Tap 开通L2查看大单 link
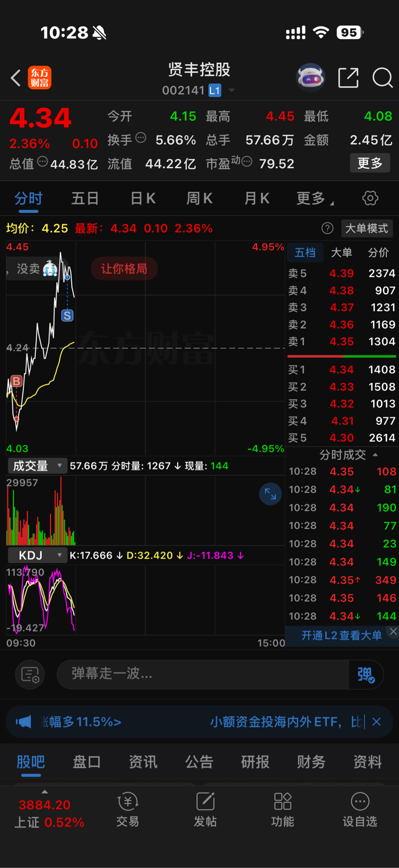 [x=341, y=635]
